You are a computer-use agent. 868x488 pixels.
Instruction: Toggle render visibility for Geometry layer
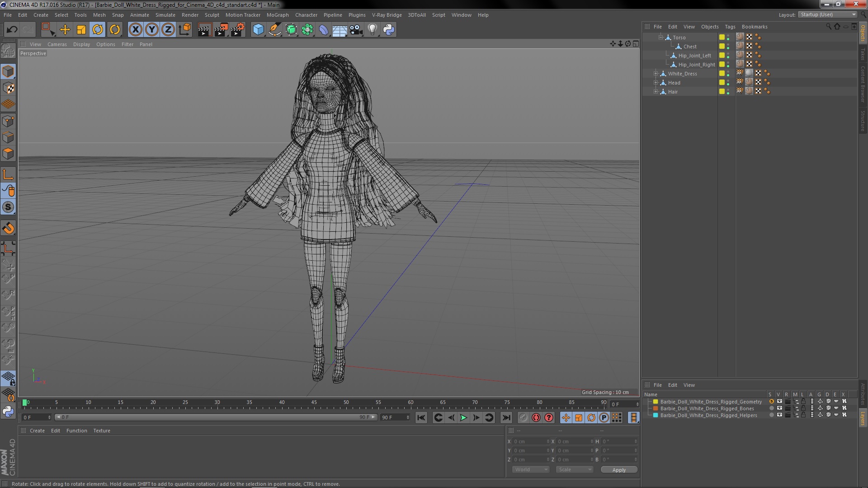(788, 401)
